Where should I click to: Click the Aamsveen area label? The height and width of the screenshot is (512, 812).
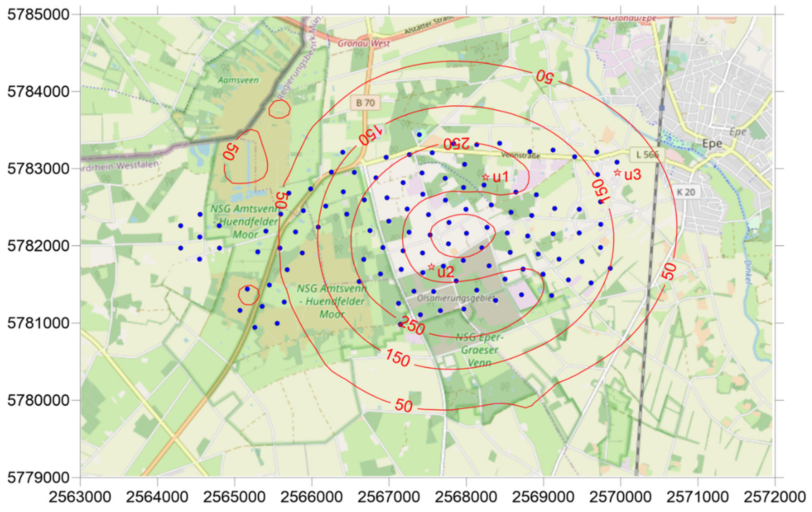click(238, 80)
